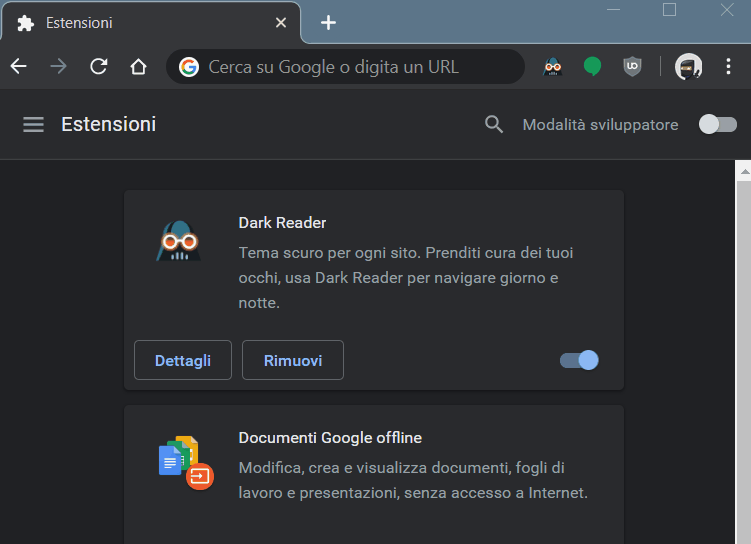The height and width of the screenshot is (544, 751).
Task: Click the Dark Reader card icon
Action: coord(179,241)
